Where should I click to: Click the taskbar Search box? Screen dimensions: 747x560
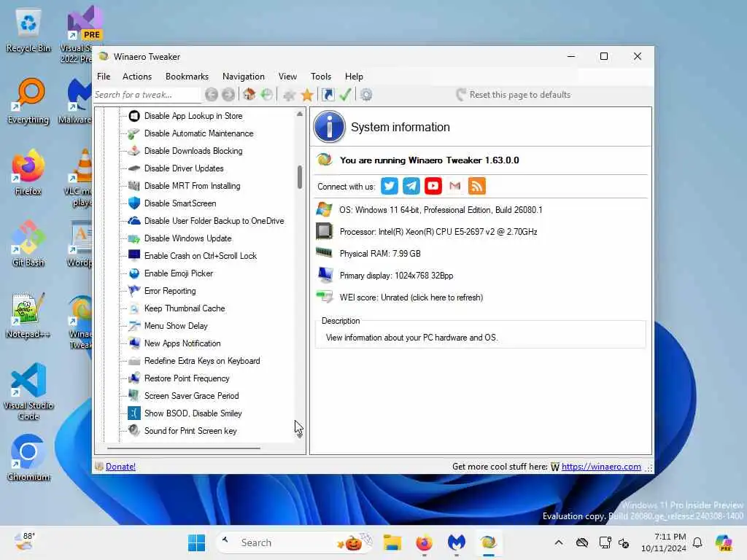295,542
